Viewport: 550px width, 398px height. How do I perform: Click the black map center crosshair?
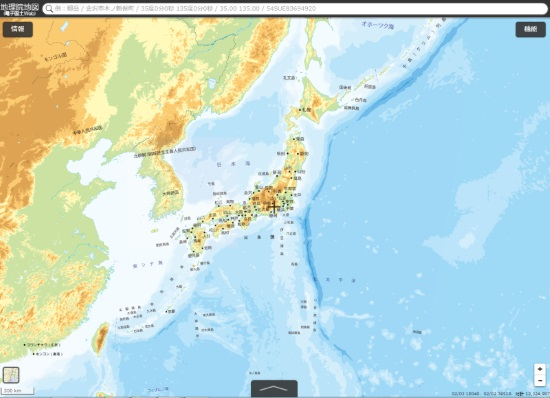(274, 207)
